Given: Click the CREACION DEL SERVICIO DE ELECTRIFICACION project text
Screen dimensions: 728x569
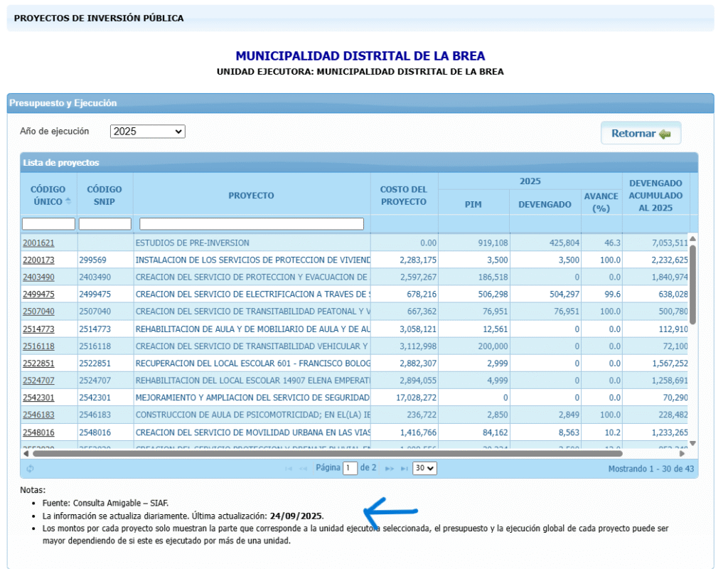Looking at the screenshot, I should click(x=253, y=294).
